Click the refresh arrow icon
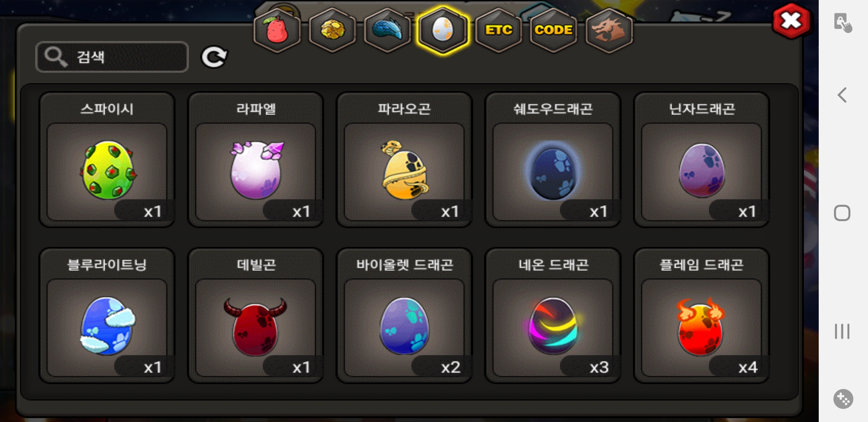This screenshot has height=422, width=868. 214,57
